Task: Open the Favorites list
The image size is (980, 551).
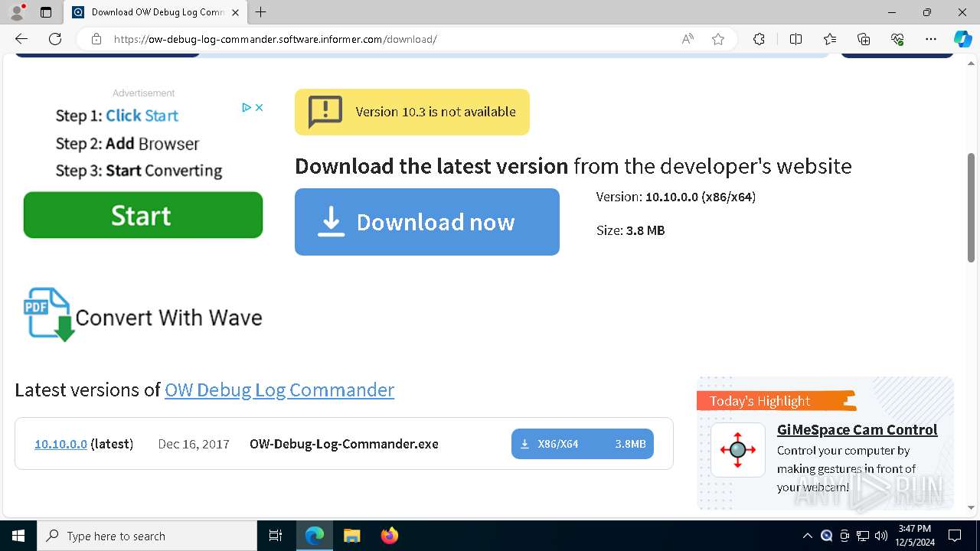Action: point(830,39)
